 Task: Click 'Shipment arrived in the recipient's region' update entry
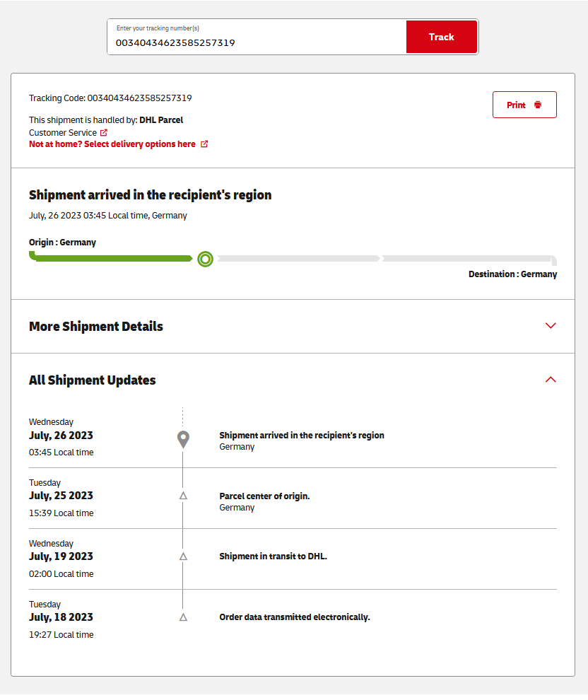point(301,436)
